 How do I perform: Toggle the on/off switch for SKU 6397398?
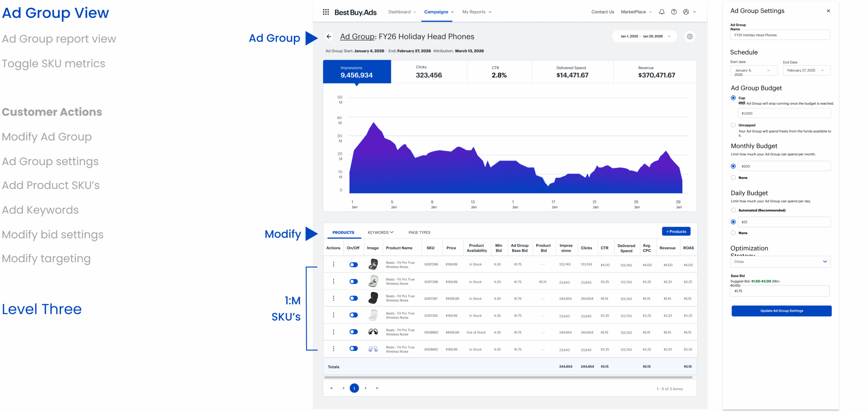click(x=354, y=281)
